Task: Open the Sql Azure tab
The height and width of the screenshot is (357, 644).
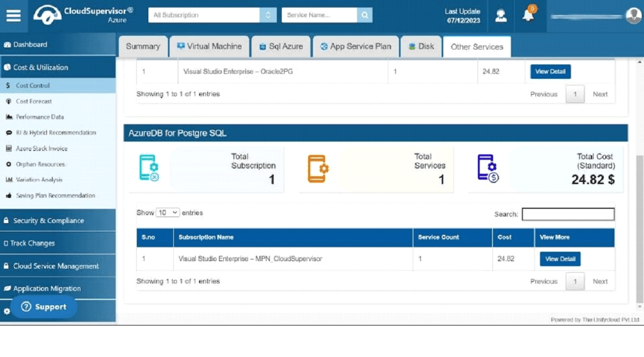Action: 281,46
